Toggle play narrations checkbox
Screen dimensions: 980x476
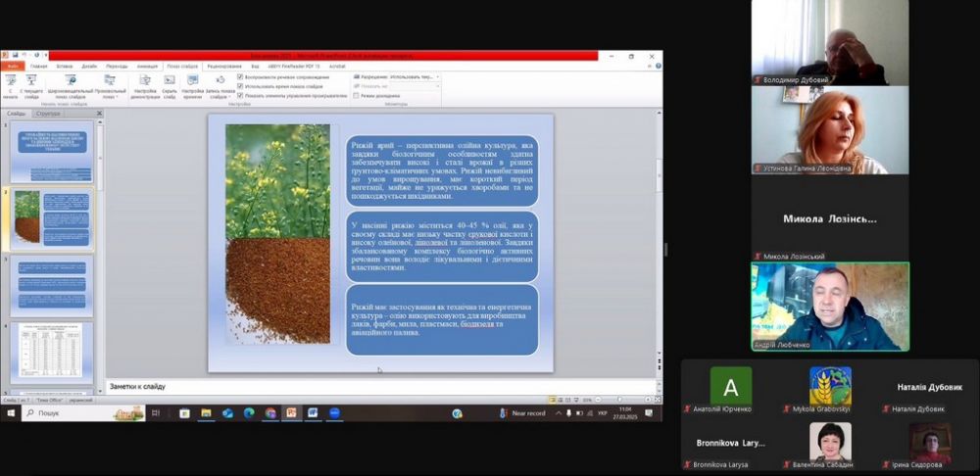(241, 76)
